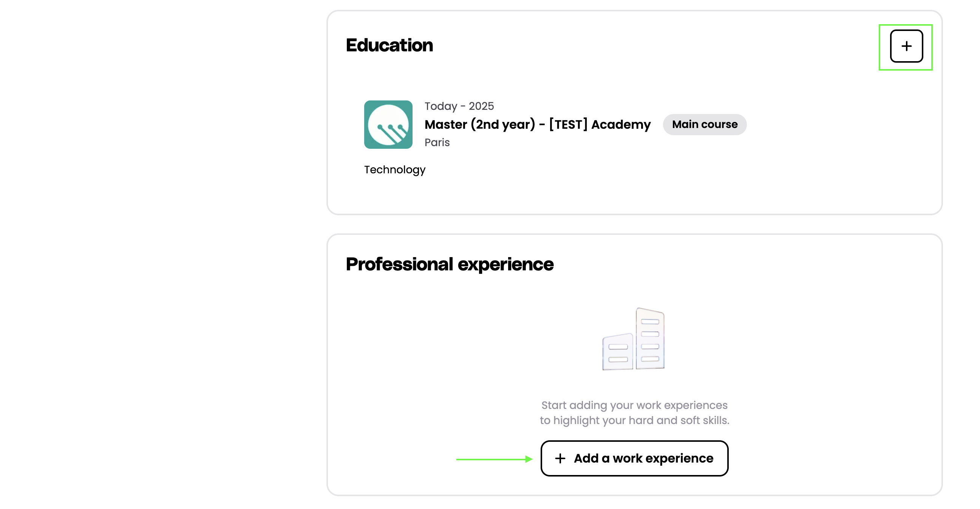
Task: Click the 'to highlight your hard and soft skills' line
Action: (634, 420)
